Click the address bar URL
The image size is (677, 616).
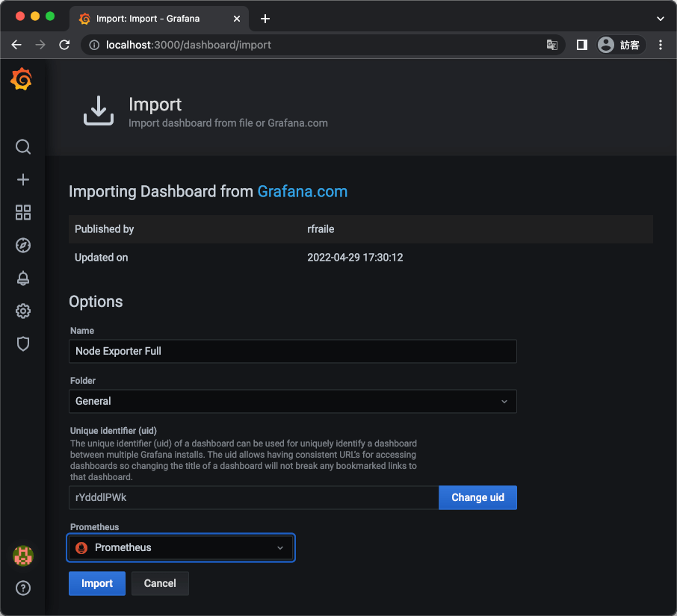pyautogui.click(x=189, y=45)
